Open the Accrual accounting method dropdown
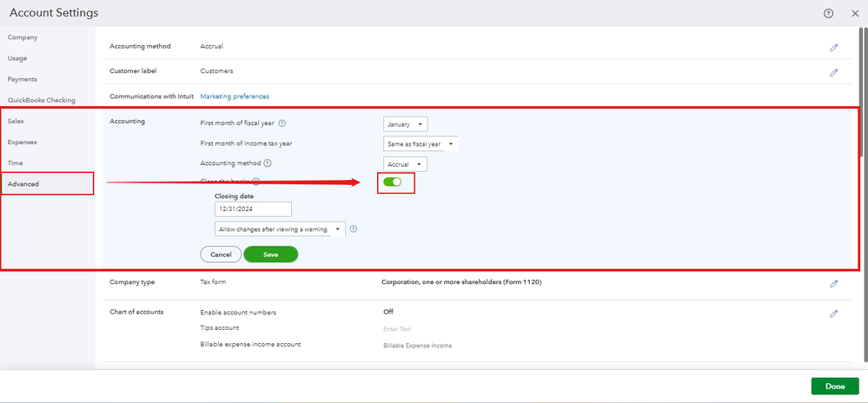868x403 pixels. coord(405,164)
